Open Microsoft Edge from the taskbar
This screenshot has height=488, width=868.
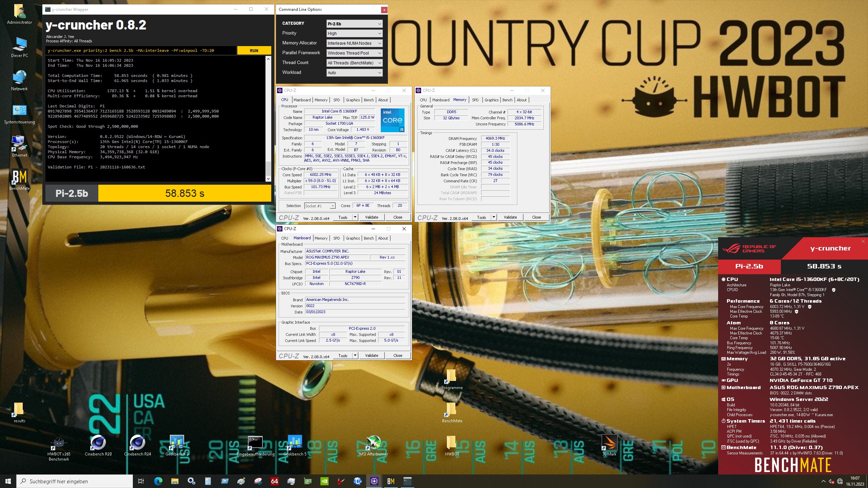(158, 481)
